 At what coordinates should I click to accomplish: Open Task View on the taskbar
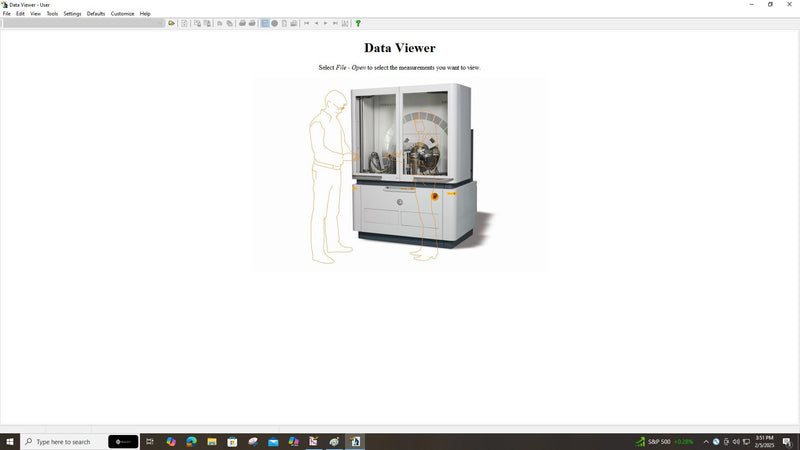(149, 442)
